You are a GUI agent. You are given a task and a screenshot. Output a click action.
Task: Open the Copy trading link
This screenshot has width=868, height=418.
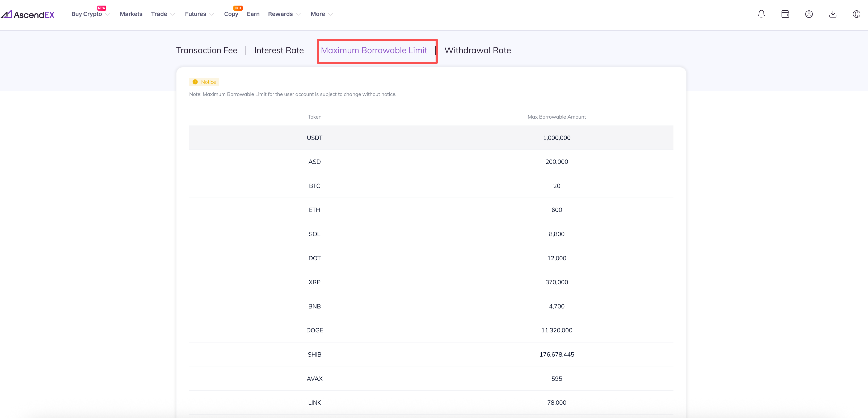(231, 14)
